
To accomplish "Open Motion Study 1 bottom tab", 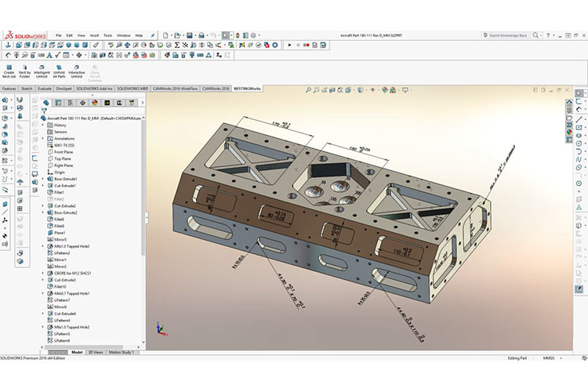I will (x=121, y=352).
